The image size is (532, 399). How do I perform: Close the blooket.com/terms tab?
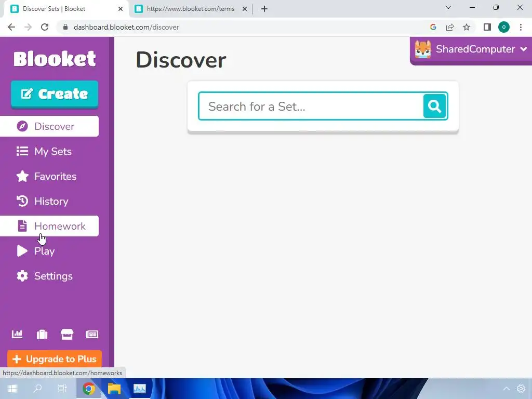click(x=245, y=9)
